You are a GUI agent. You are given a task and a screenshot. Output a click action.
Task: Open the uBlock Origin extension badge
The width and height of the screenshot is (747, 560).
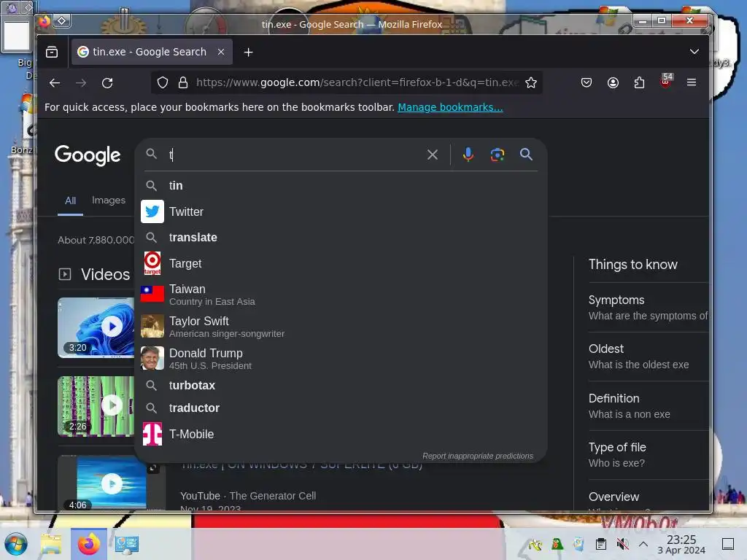[x=666, y=82]
